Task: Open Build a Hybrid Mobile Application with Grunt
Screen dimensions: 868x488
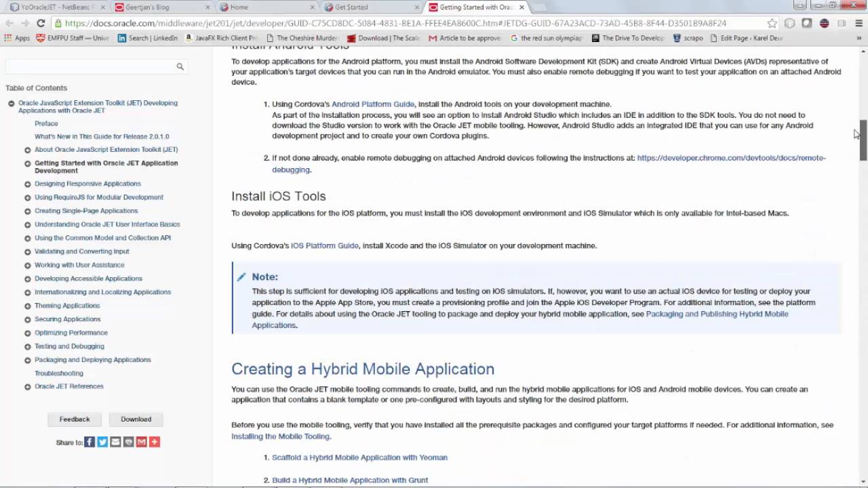Action: (x=350, y=481)
